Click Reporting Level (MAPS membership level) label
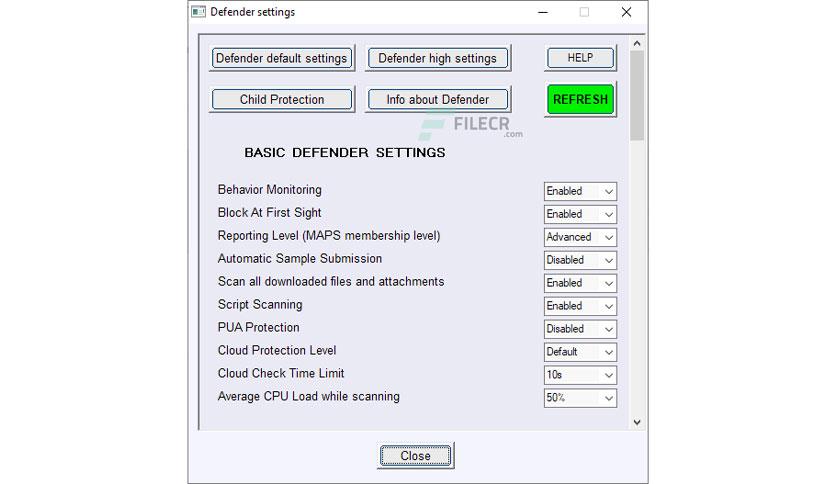836x484 pixels. [x=328, y=236]
